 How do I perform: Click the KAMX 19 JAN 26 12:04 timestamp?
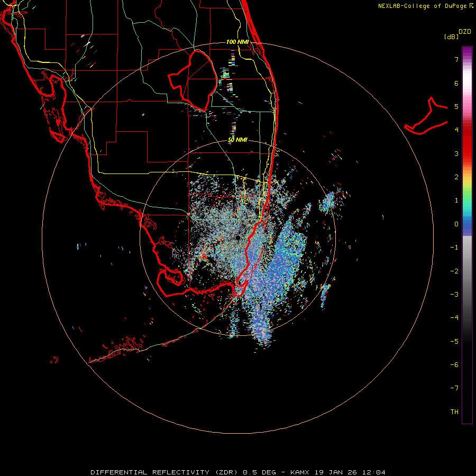coord(338,472)
